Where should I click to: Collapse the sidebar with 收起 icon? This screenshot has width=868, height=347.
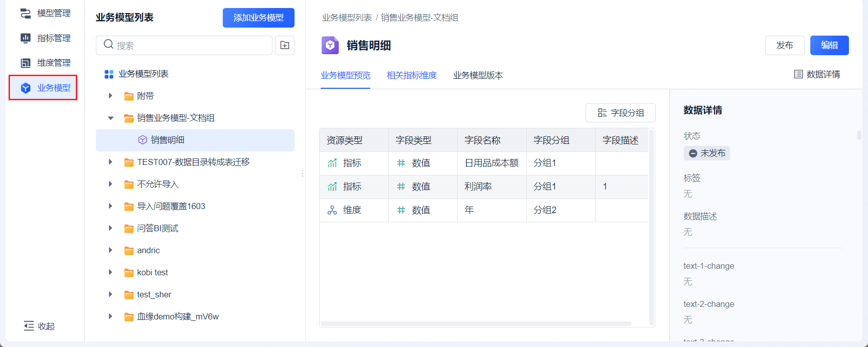click(29, 326)
